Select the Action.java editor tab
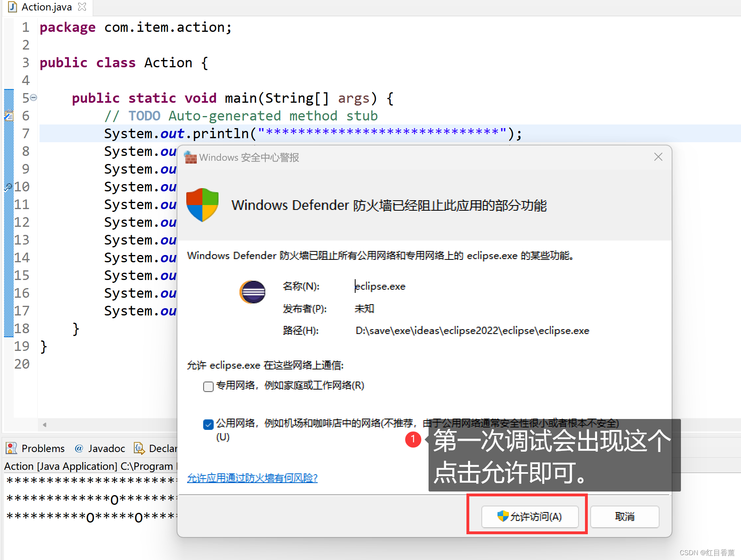Image resolution: width=741 pixels, height=560 pixels. (47, 7)
